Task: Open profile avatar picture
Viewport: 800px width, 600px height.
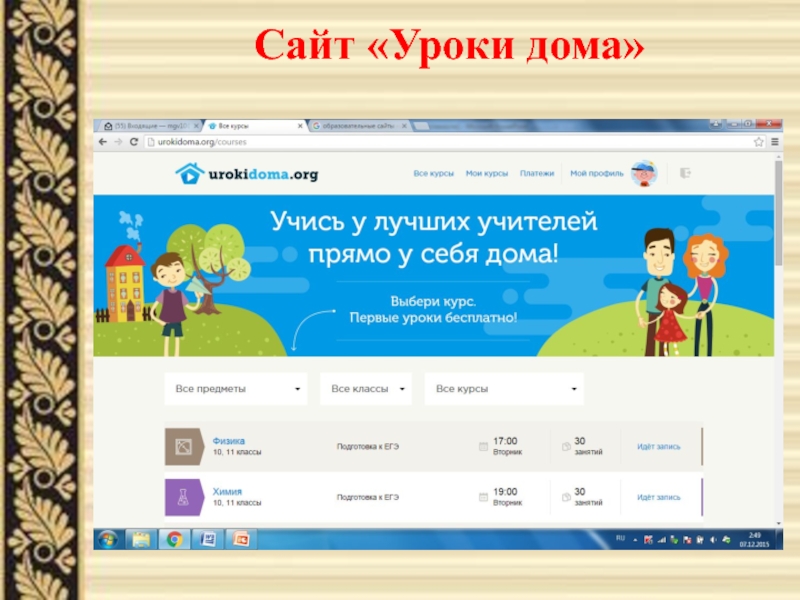Action: tap(644, 173)
